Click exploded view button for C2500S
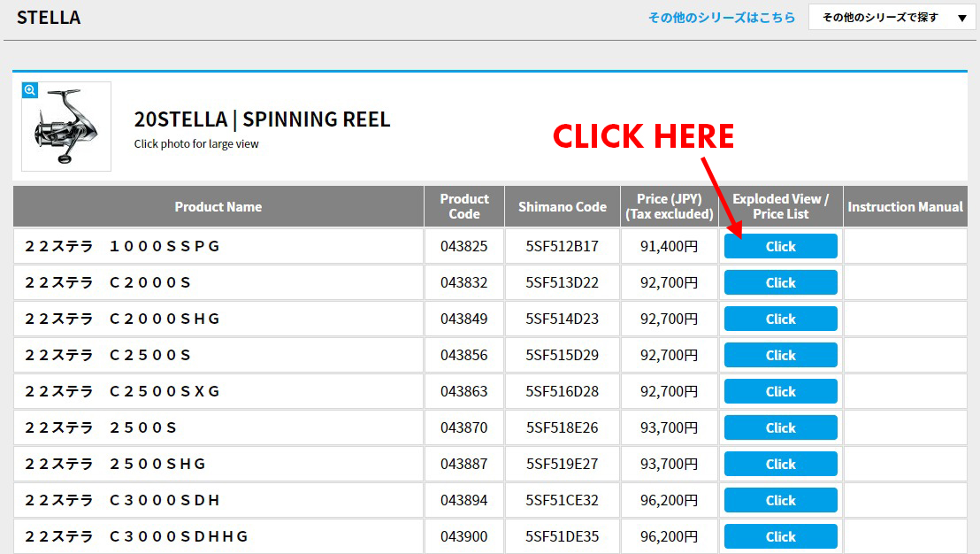Screen dimensions: 980x554 (x=781, y=355)
